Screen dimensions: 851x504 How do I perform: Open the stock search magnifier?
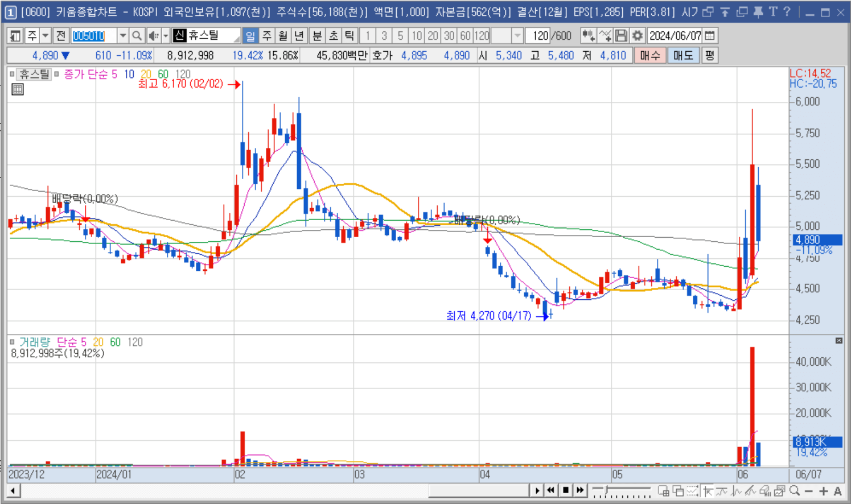point(137,36)
